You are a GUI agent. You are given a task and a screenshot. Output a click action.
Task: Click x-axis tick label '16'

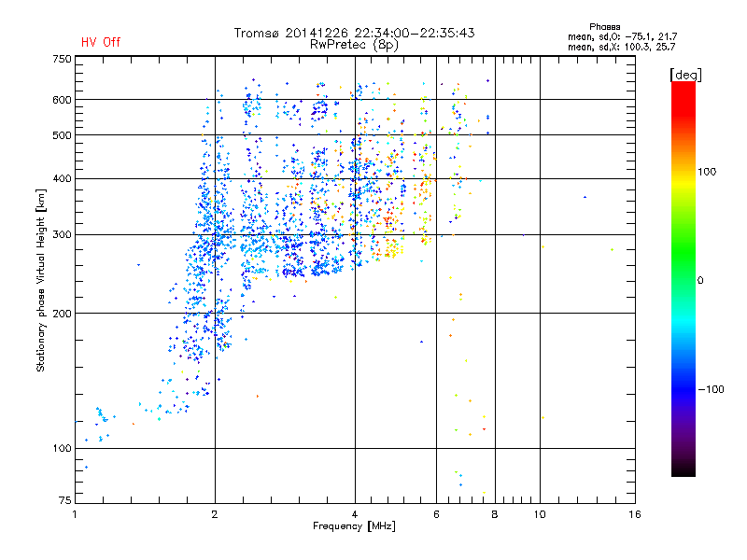(635, 514)
